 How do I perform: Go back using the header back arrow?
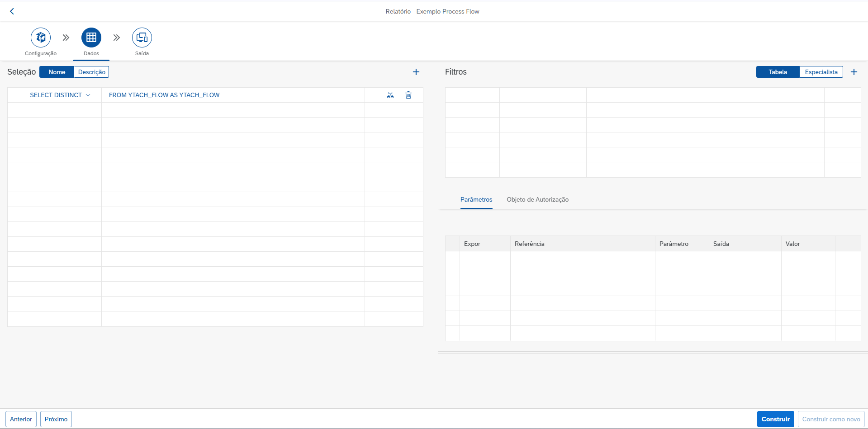point(12,11)
